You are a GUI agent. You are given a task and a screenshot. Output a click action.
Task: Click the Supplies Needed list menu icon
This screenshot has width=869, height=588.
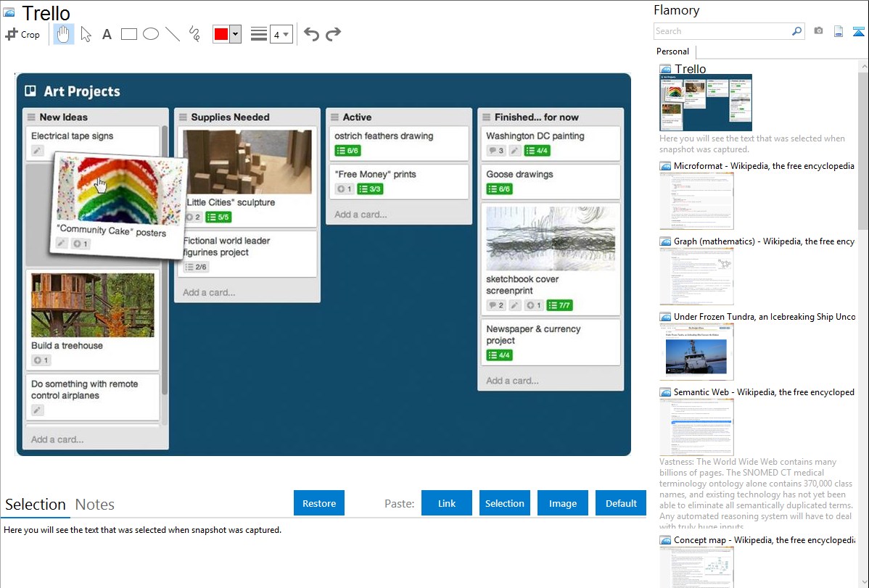click(183, 117)
